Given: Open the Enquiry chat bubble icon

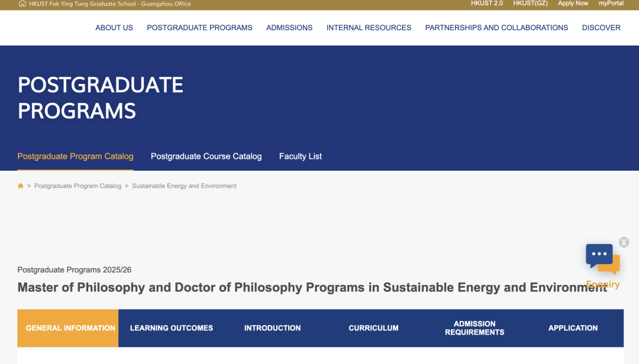Looking at the screenshot, I should 603,259.
